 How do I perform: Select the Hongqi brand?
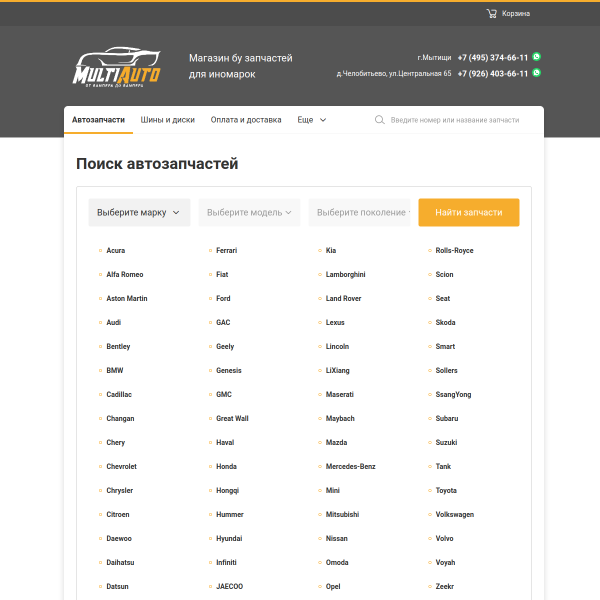click(x=227, y=491)
